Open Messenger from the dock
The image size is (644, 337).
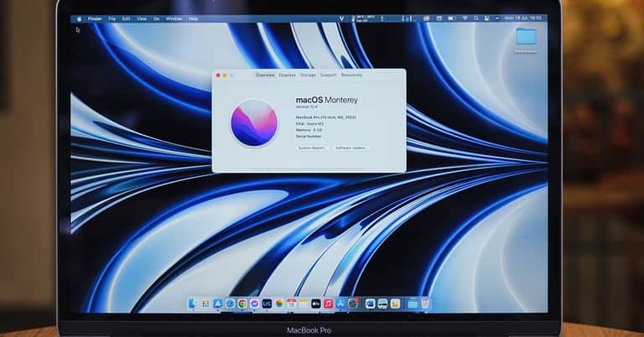254,303
